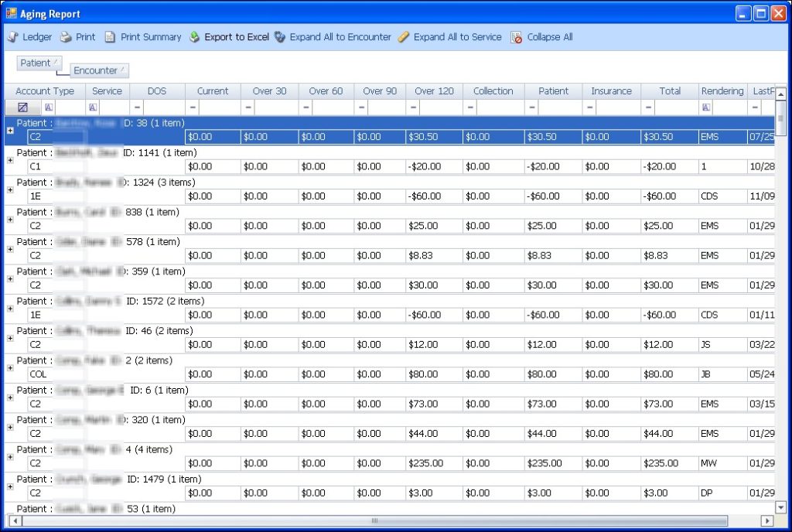792x532 pixels.
Task: Click Rendering column filter condition icon
Action: [706, 107]
